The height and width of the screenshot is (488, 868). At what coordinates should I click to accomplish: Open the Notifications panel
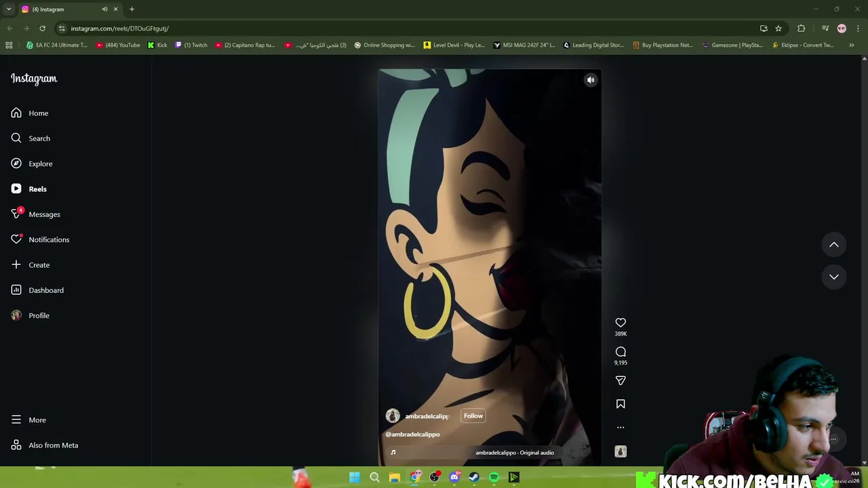pyautogui.click(x=40, y=239)
